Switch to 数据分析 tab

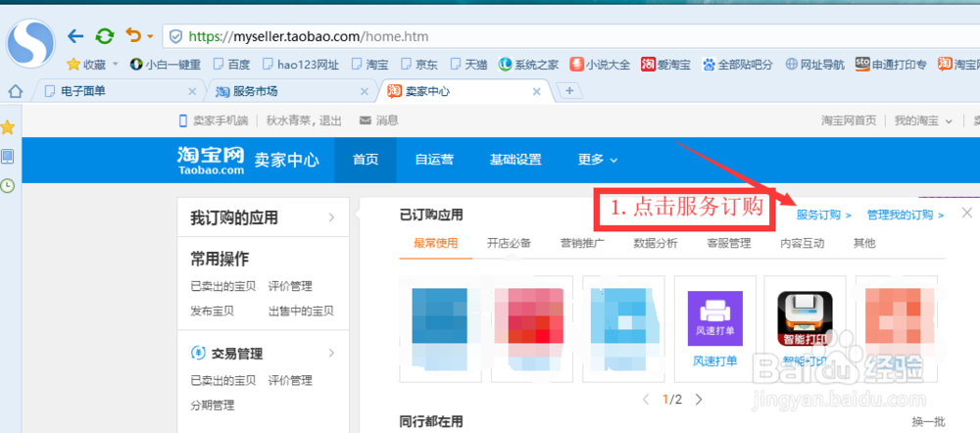656,244
